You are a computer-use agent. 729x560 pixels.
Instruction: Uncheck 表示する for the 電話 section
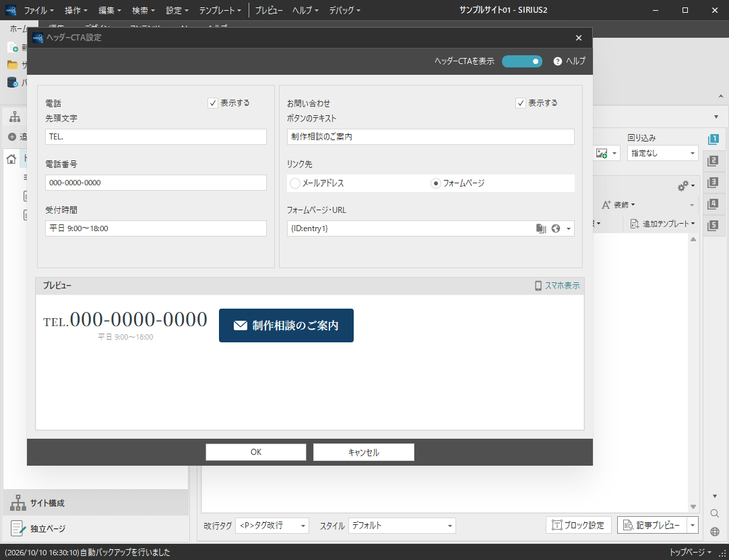pos(213,103)
